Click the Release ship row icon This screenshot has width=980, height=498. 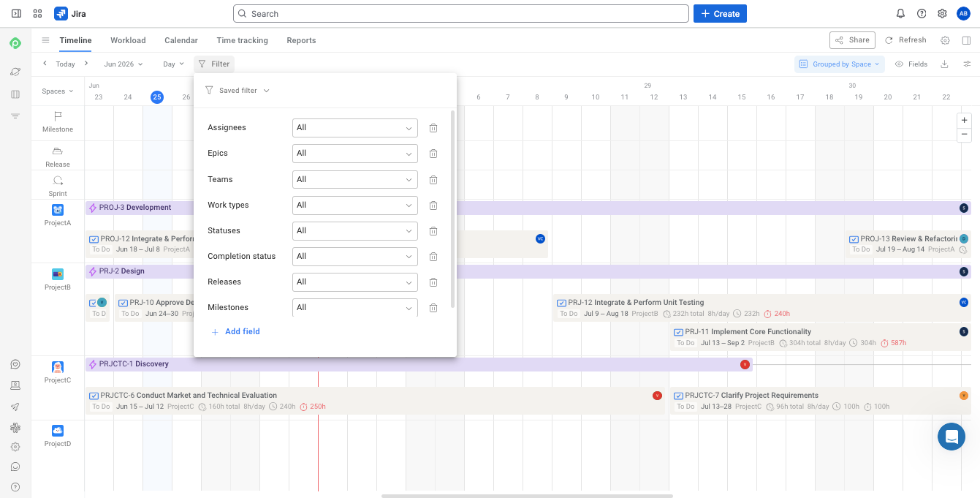pos(58,151)
